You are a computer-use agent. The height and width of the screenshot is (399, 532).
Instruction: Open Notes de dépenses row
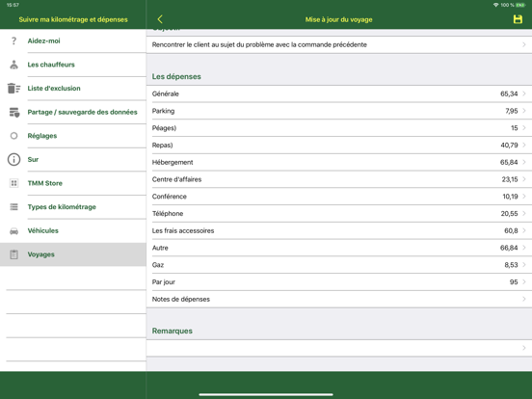click(x=339, y=299)
